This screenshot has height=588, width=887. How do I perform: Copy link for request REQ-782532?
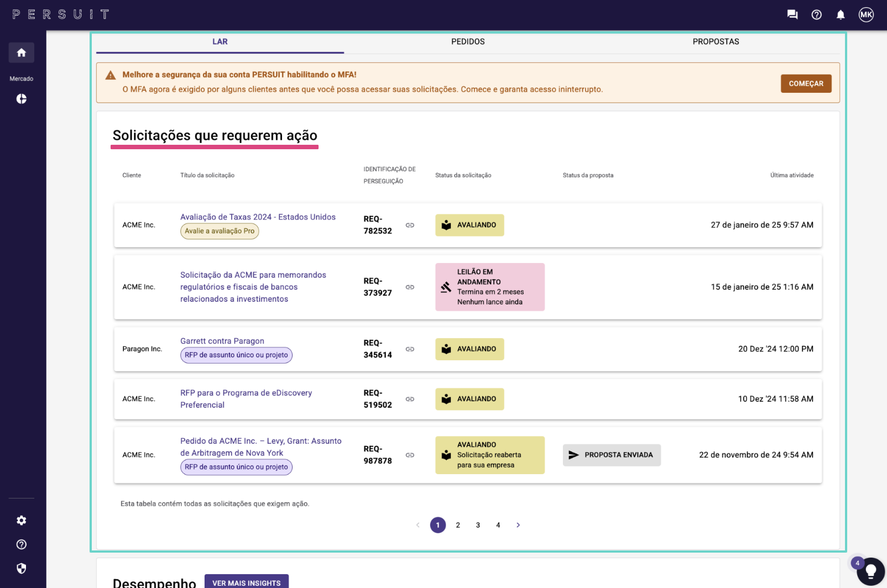(x=410, y=225)
